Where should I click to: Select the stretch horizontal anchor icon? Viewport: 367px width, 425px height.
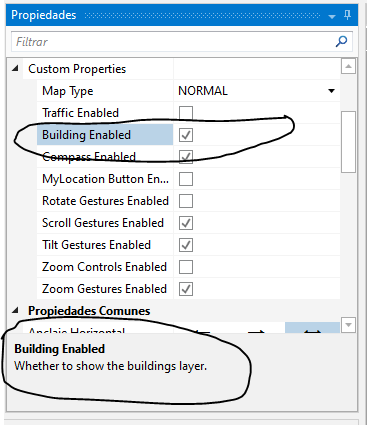point(312,328)
